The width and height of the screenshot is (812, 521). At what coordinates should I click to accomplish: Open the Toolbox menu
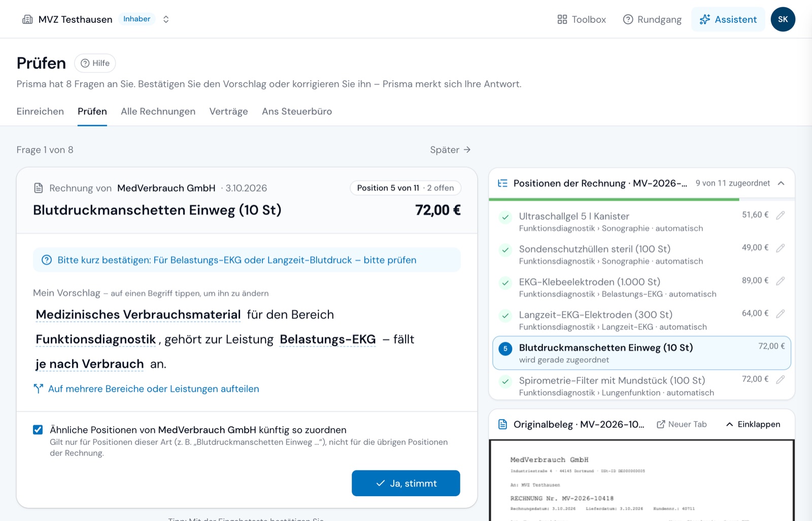(x=582, y=19)
